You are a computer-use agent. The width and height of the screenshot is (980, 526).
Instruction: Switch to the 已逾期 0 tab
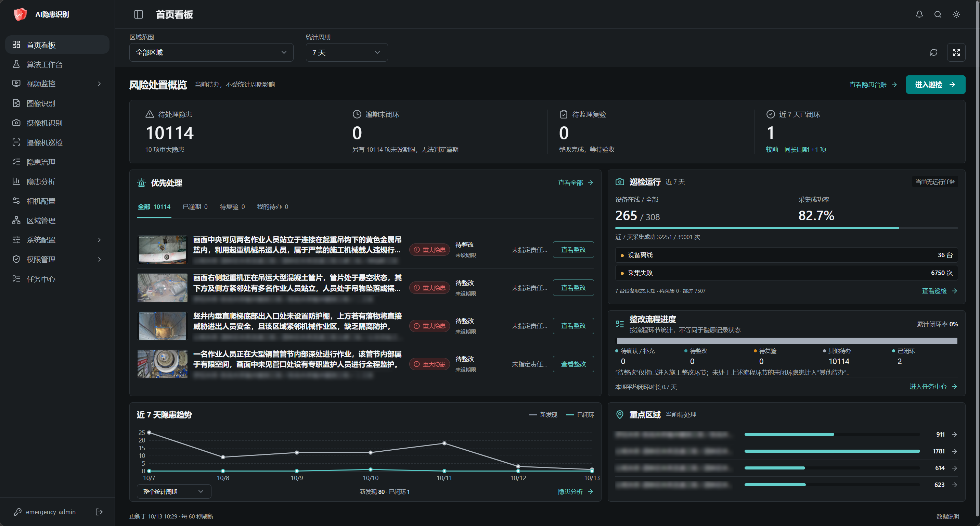pyautogui.click(x=195, y=207)
